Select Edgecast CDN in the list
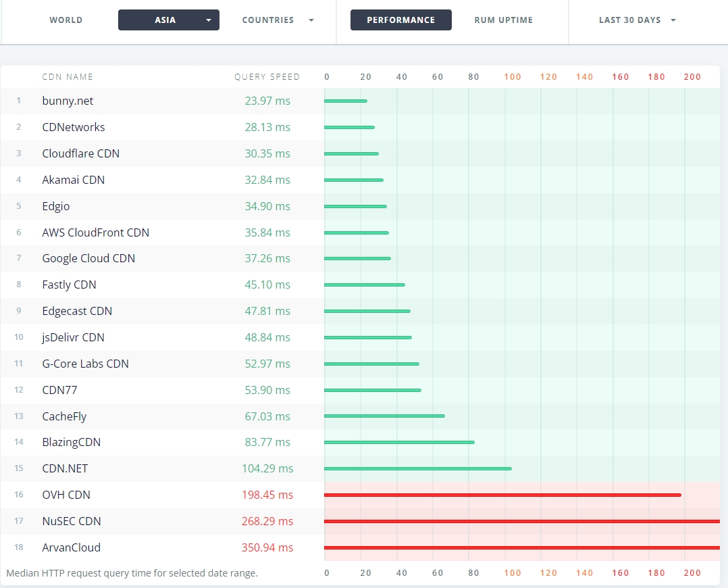Screen dimensions: 728x588 pos(77,311)
